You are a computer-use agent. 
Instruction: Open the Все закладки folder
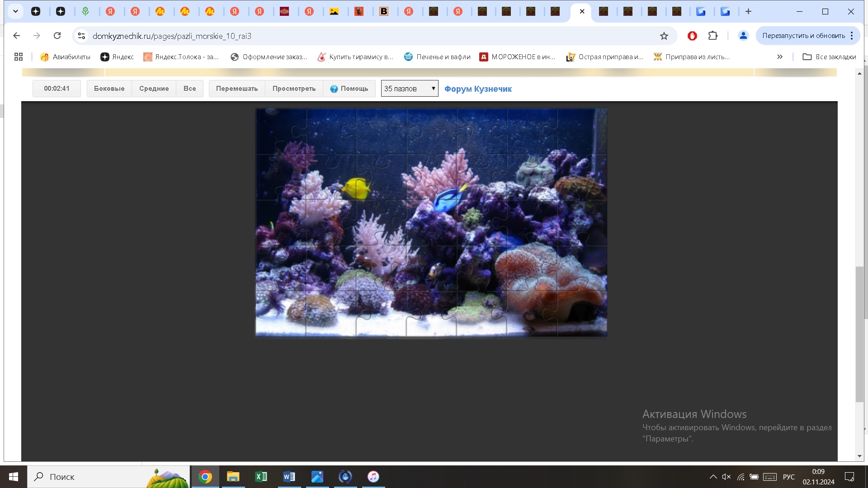(x=829, y=56)
